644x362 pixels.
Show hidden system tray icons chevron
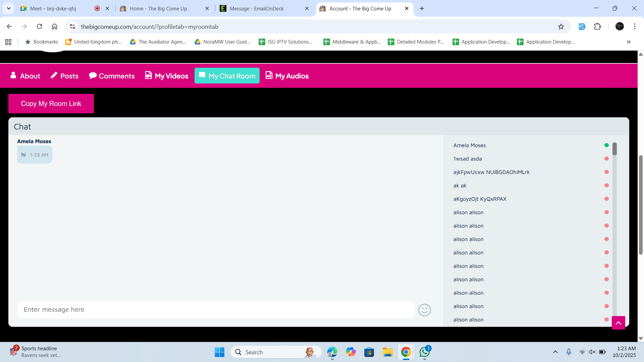pyautogui.click(x=555, y=352)
